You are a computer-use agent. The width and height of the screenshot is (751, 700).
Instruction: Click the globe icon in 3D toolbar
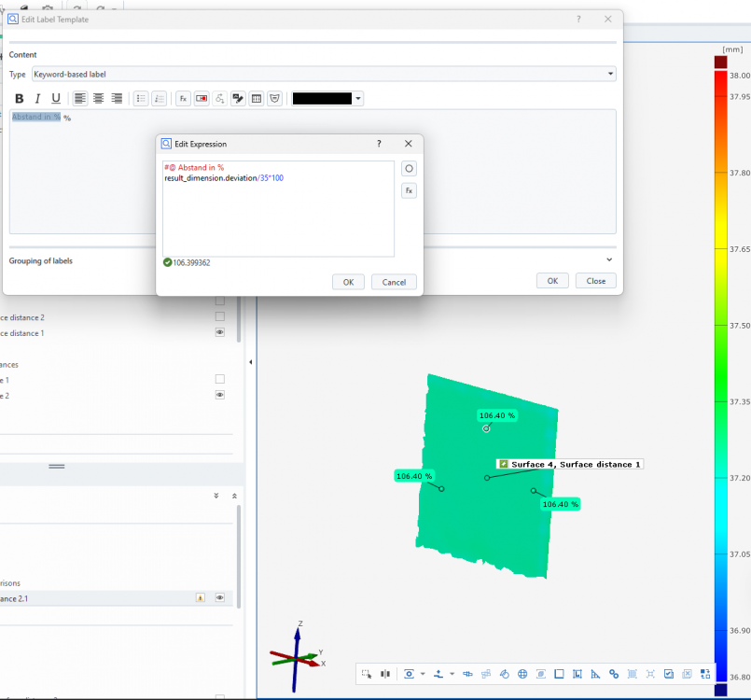[x=522, y=674]
